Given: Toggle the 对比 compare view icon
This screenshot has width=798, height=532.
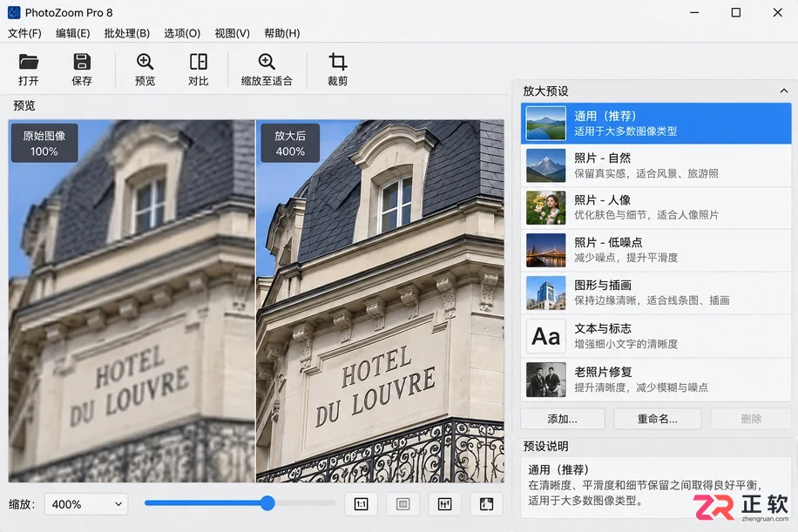Looking at the screenshot, I should pos(198,62).
